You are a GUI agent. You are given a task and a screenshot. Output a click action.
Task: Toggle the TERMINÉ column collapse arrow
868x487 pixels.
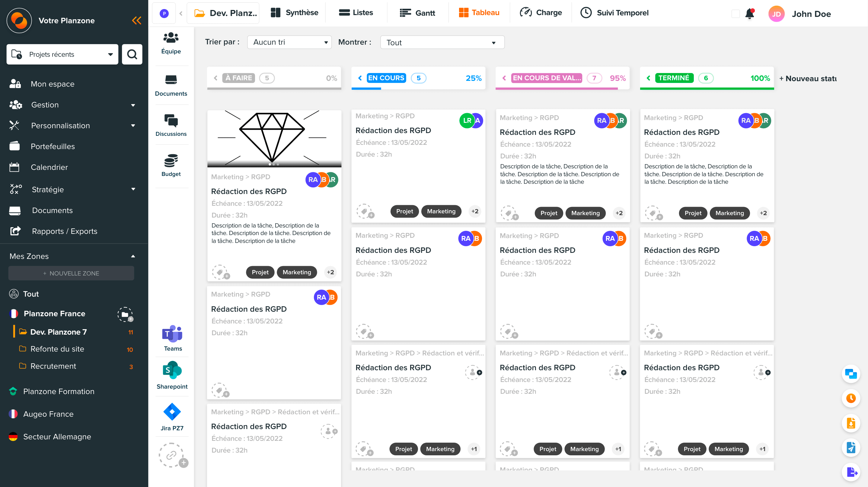pyautogui.click(x=649, y=78)
